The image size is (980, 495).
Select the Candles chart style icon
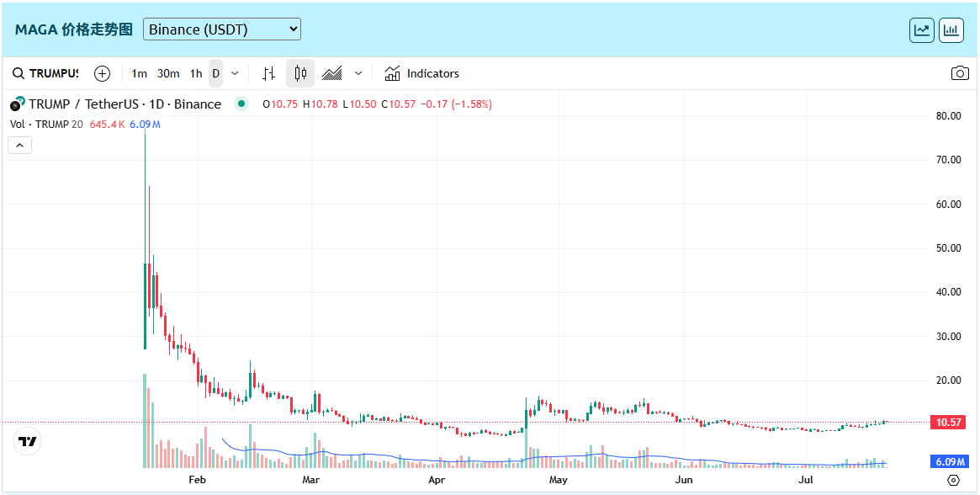click(300, 73)
